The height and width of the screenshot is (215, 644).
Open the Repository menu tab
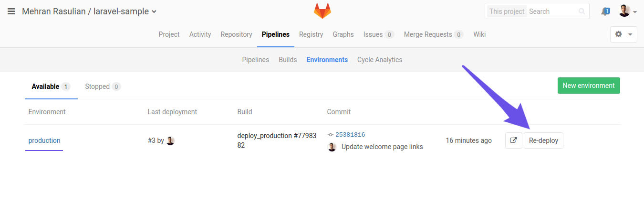pos(236,34)
